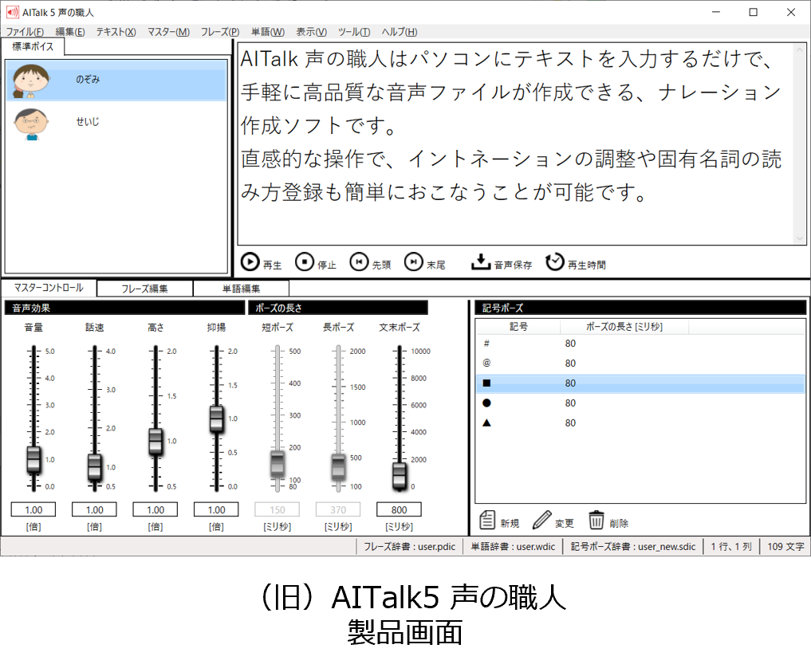Click the 1 行、1 列 cursor position status
The width and height of the screenshot is (811, 672).
(731, 546)
